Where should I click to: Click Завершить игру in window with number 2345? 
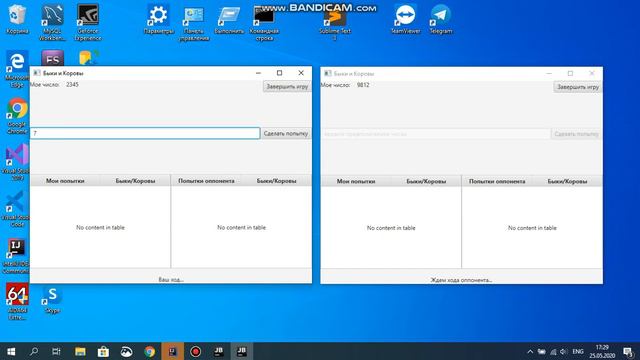(287, 87)
